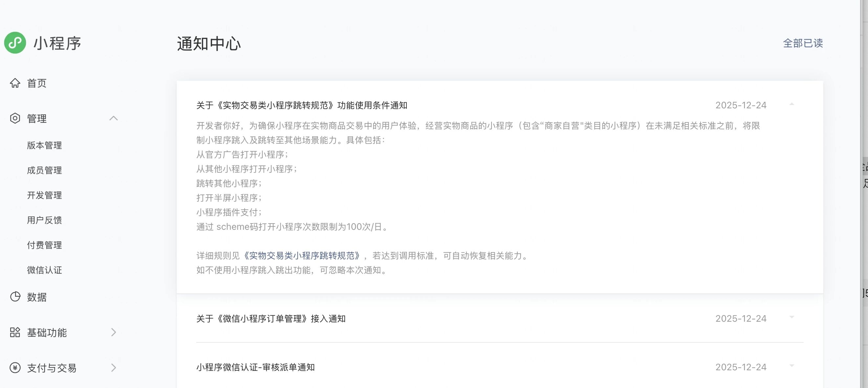Click the grid 基础功能 icon
Image resolution: width=868 pixels, height=388 pixels.
coord(15,333)
